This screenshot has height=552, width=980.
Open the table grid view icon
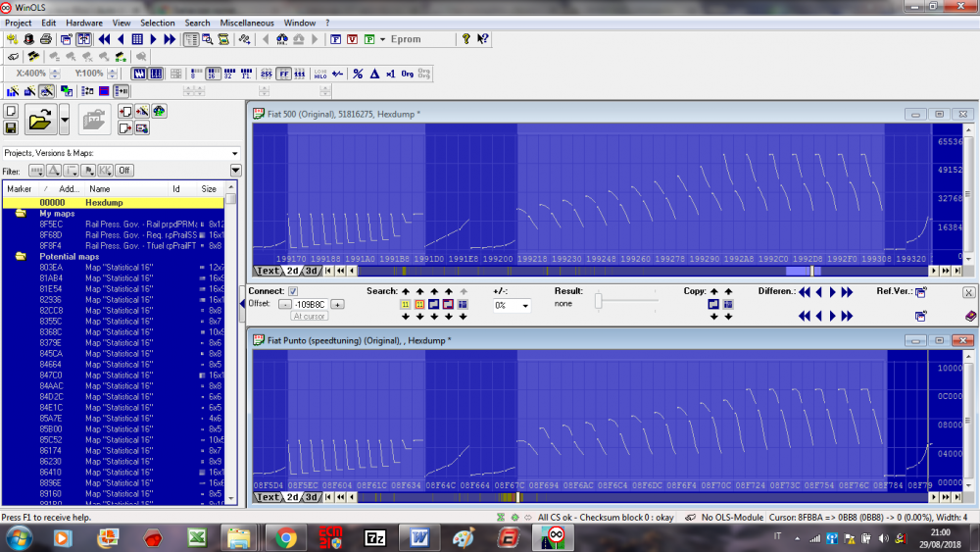[x=137, y=39]
